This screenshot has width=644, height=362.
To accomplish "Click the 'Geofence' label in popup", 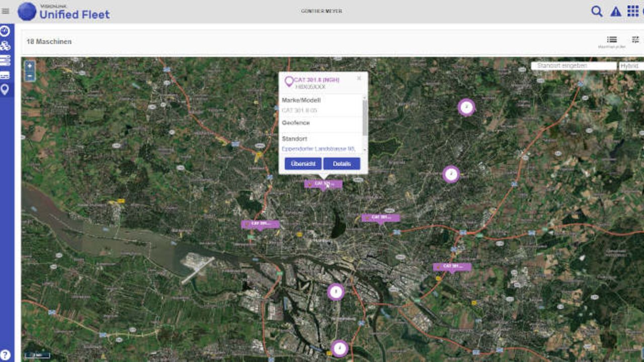I will click(296, 123).
